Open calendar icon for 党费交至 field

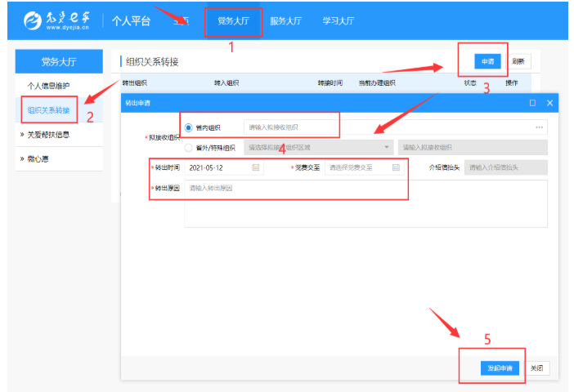(396, 167)
